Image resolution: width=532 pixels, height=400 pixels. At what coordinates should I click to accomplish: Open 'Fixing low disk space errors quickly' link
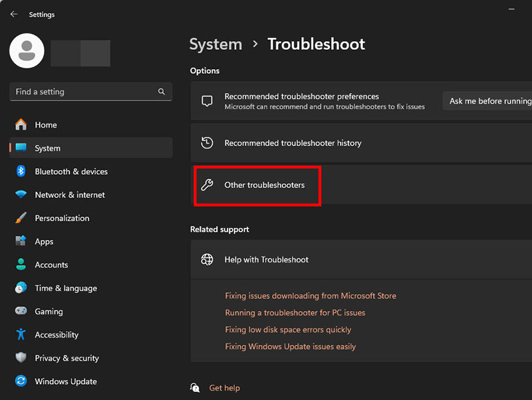coord(288,330)
